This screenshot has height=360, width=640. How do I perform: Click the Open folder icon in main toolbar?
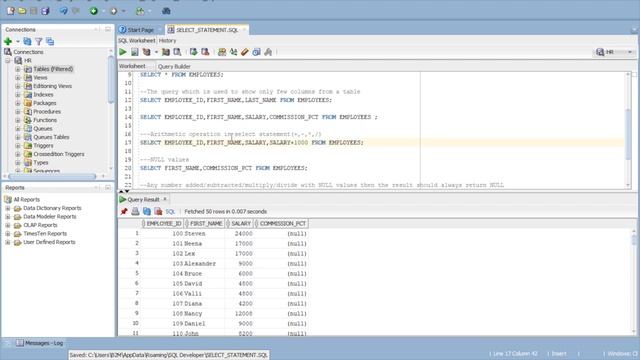pyautogui.click(x=22, y=11)
